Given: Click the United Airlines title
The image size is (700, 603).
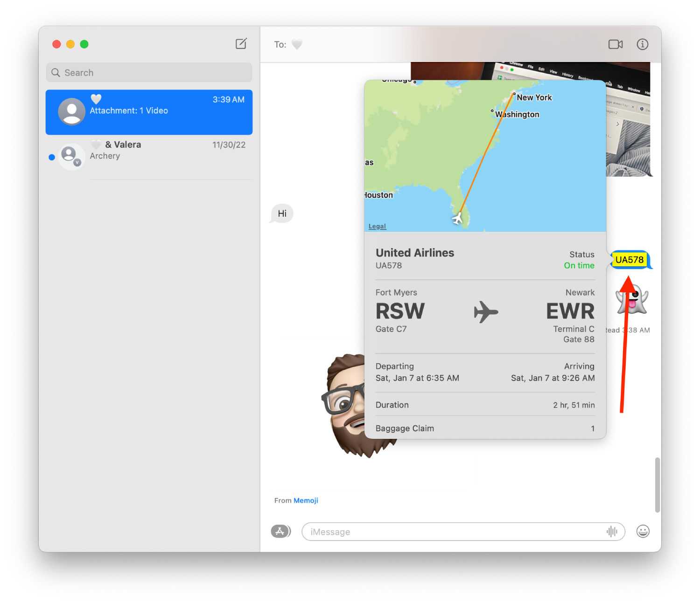Looking at the screenshot, I should [x=415, y=253].
